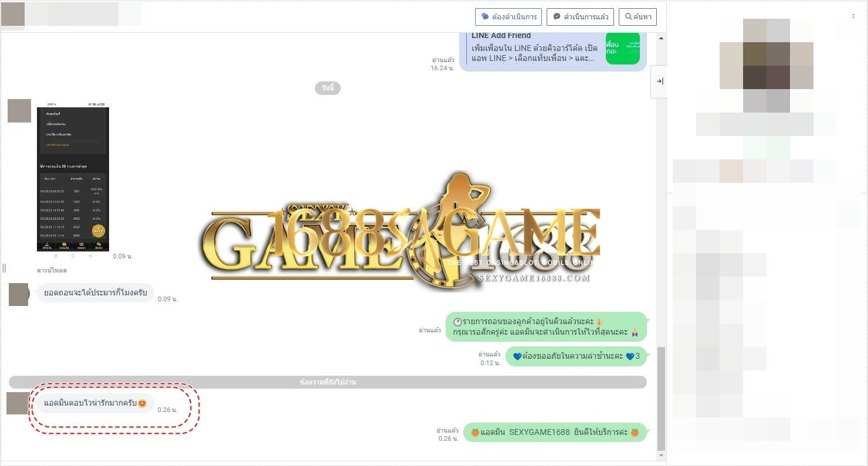Screen dimensions: 868x466
Task: Open the three-dot options menu
Action: point(853,16)
